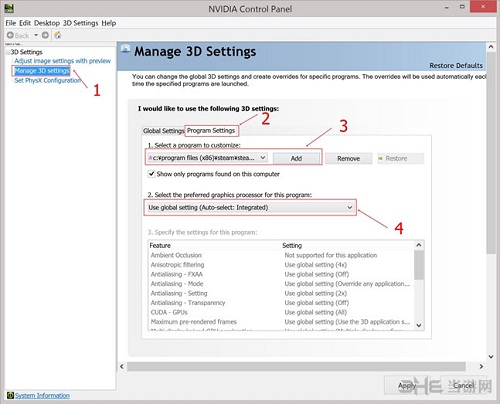Viewport: 500px width, 404px height.
Task: Click 'Use global setting (4x)' value
Action: click(316, 265)
